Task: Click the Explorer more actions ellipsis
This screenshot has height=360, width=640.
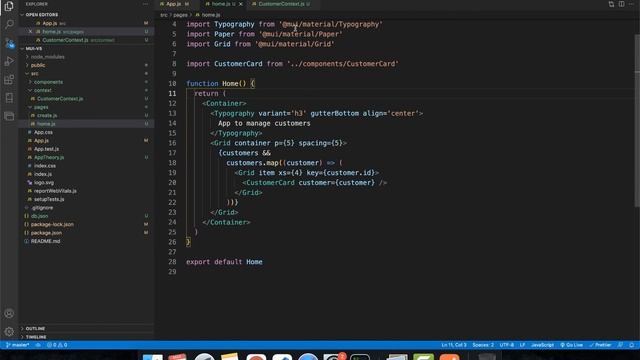Action: 145,4
